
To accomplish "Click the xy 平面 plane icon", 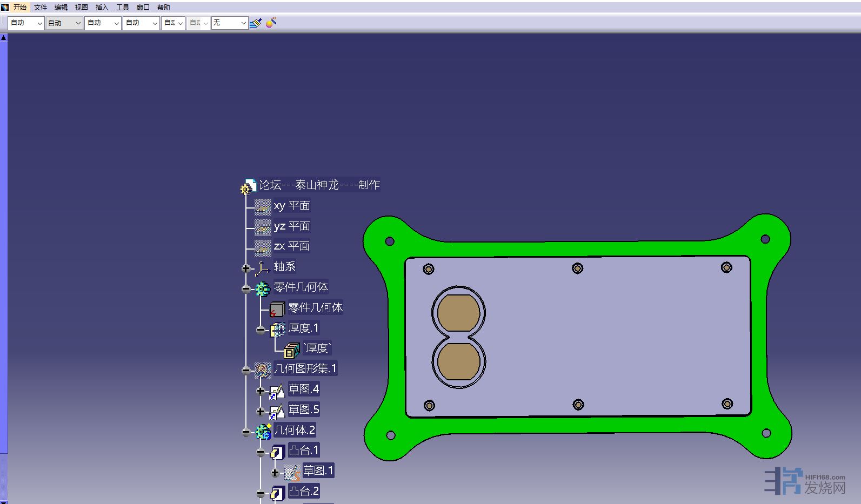I will (x=263, y=206).
